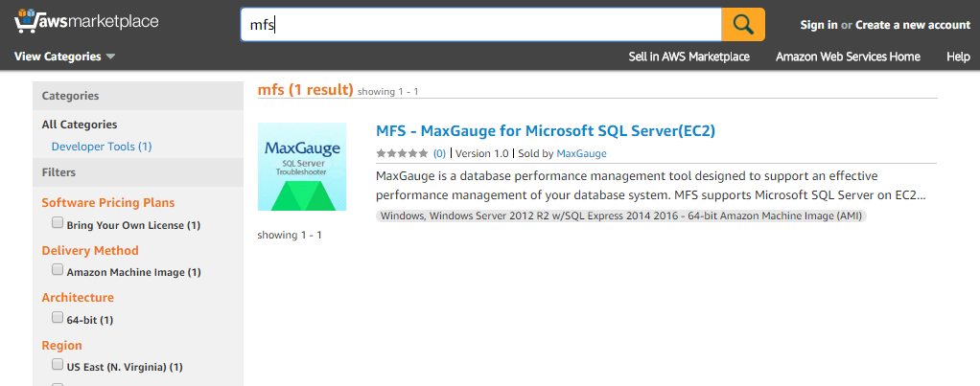This screenshot has height=386, width=980.
Task: Open the View Categories dropdown arrow
Action: (x=110, y=57)
